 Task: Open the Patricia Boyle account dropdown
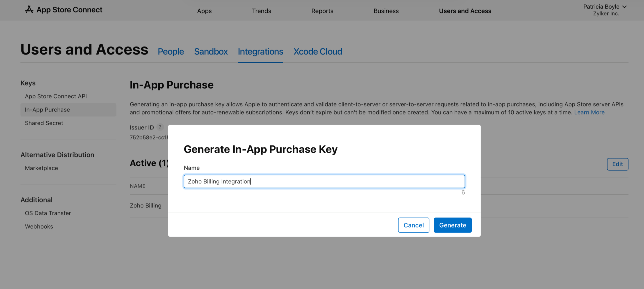coord(605,7)
